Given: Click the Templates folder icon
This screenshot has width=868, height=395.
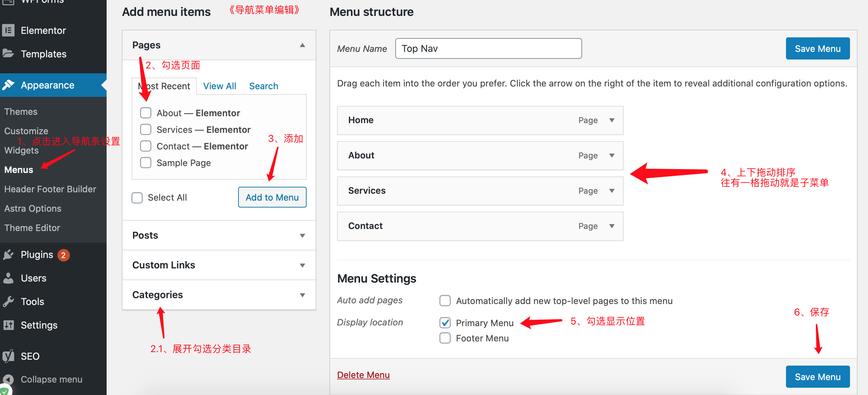Looking at the screenshot, I should [x=8, y=54].
